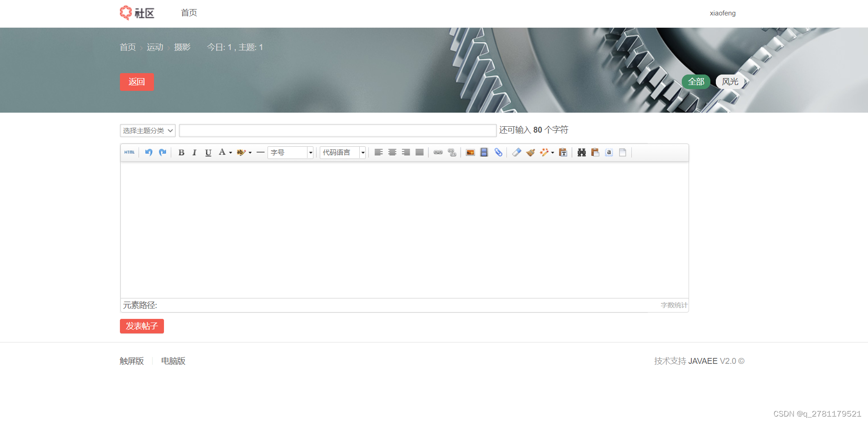This screenshot has height=422, width=868.
Task: Toggle HTML source mode in editor
Action: coord(129,153)
